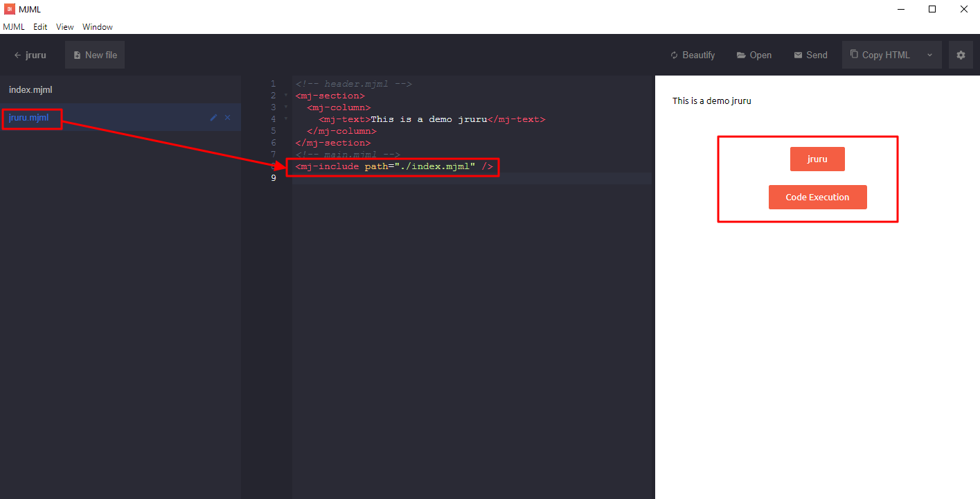Send the email via Send button

[810, 55]
